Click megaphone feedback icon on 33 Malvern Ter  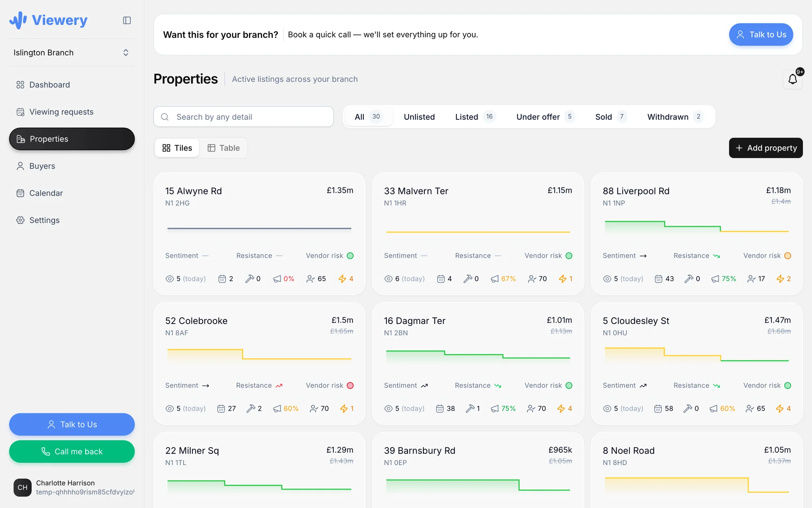[495, 279]
